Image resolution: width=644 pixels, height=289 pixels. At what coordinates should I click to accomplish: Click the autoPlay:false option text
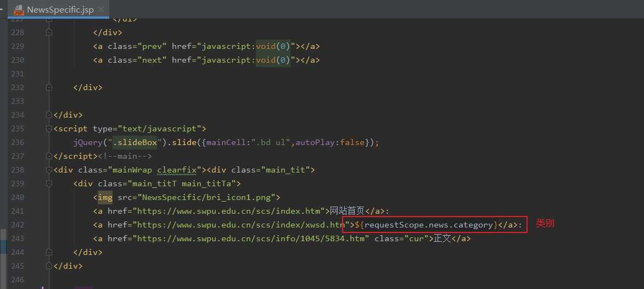[330, 142]
